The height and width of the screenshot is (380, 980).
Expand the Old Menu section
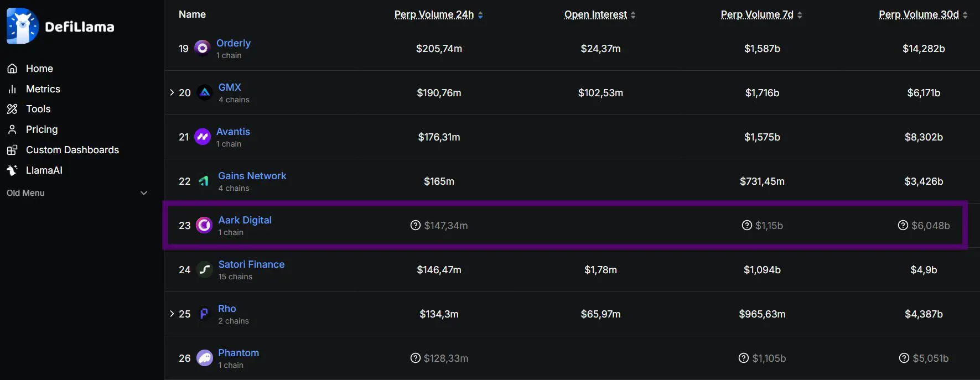(144, 193)
